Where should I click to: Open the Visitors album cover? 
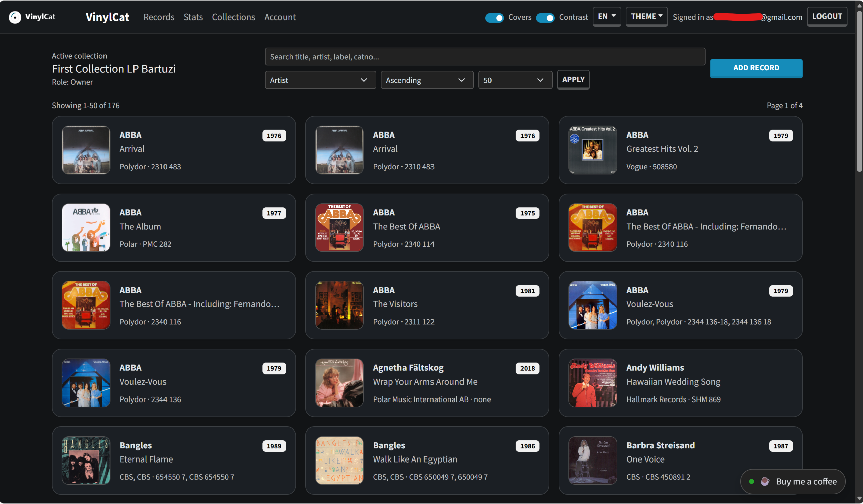339,305
